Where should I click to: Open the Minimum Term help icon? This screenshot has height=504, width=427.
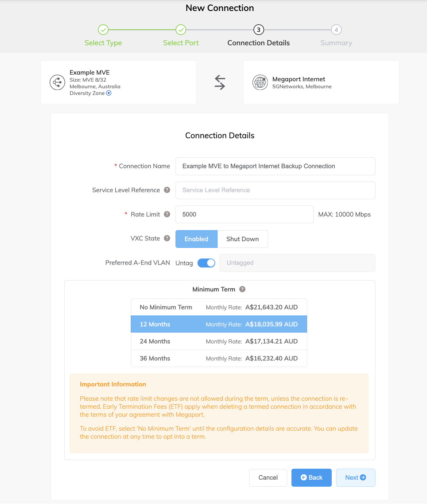[x=242, y=289]
